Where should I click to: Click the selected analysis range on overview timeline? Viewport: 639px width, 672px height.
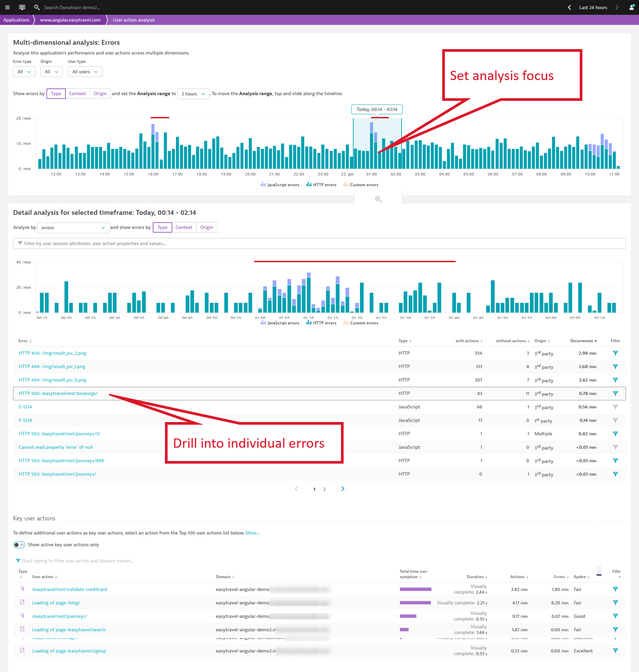(377, 143)
